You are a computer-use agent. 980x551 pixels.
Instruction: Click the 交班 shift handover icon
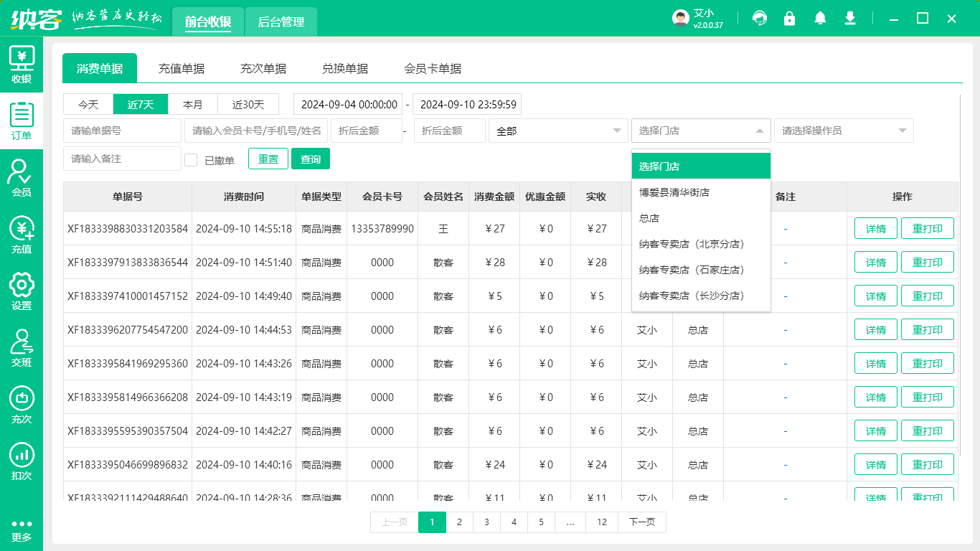pyautogui.click(x=22, y=348)
